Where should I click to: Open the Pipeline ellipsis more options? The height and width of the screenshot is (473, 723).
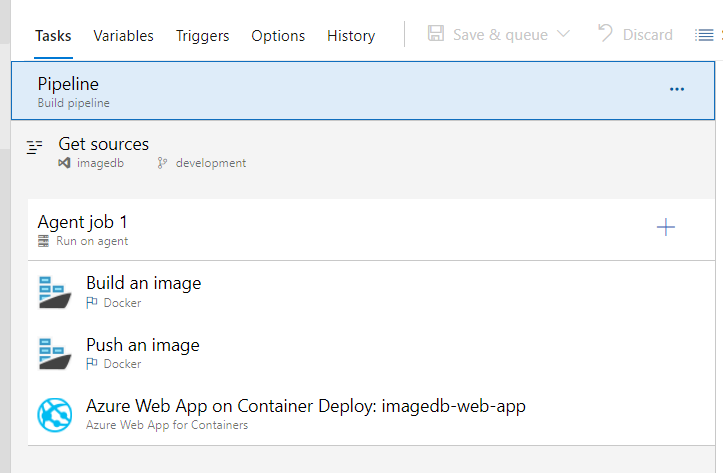pyautogui.click(x=677, y=89)
